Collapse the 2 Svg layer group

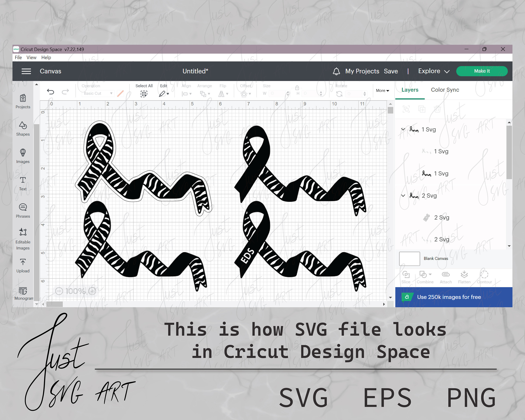pos(403,195)
